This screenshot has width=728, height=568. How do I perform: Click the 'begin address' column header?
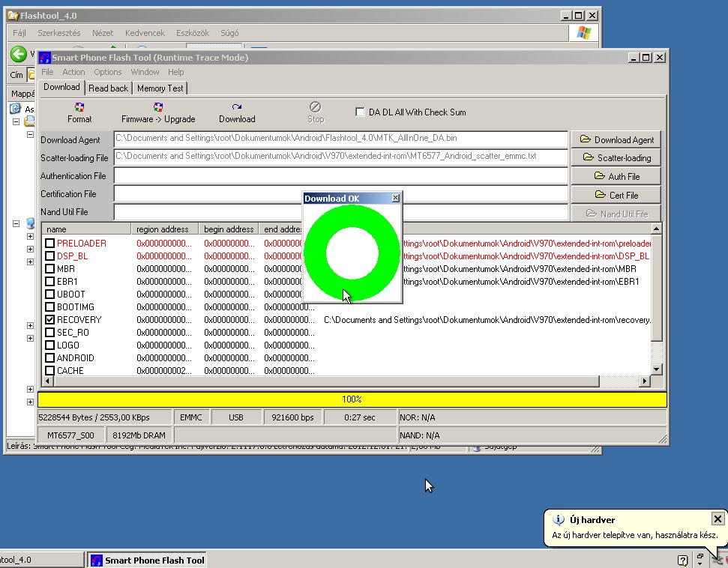click(x=229, y=229)
